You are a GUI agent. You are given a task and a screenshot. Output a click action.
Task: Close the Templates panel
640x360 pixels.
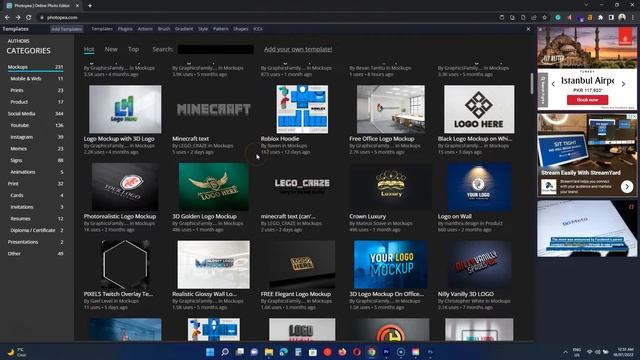pyautogui.click(x=528, y=29)
